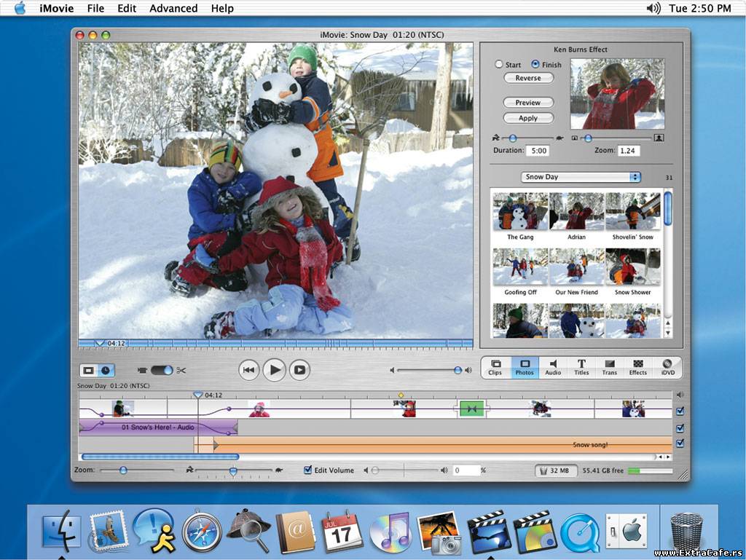Toggle the checkbox for the Snow song track
Viewport: 746px width, 560px height.
[x=680, y=443]
